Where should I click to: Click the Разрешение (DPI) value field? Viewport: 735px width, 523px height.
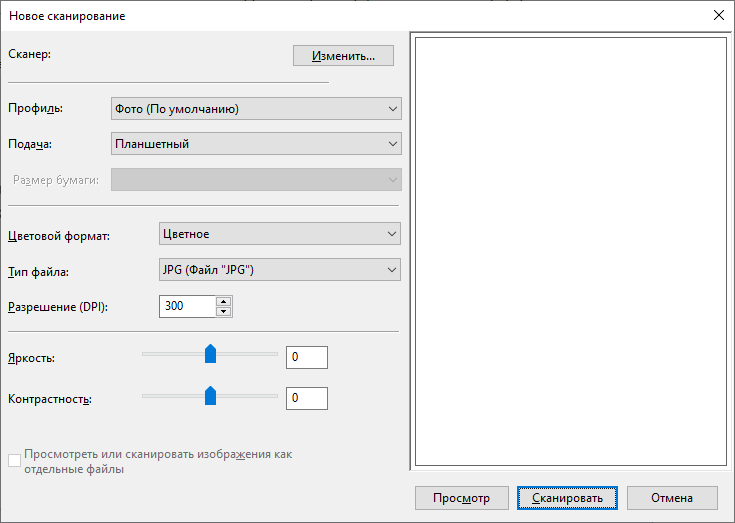click(187, 306)
